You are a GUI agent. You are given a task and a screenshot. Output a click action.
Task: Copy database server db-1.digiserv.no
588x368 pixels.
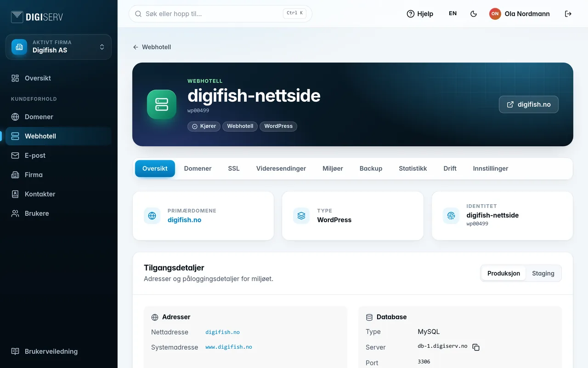[476, 347]
